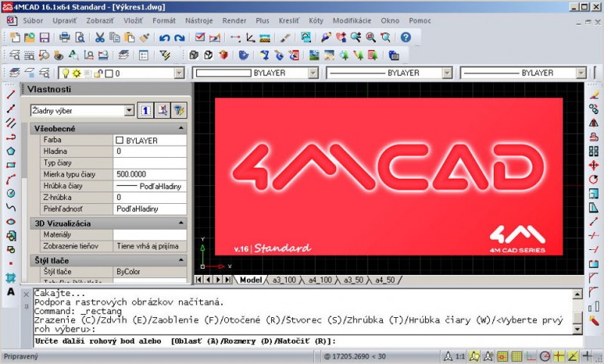Viewport: 604px width, 364px height.
Task: Select the Text tool (letter A)
Action: [11, 292]
